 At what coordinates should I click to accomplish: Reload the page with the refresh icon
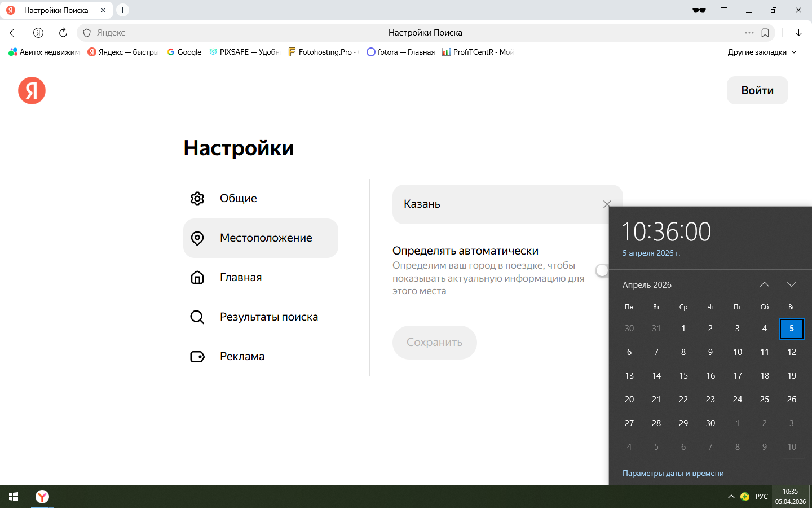(x=63, y=33)
